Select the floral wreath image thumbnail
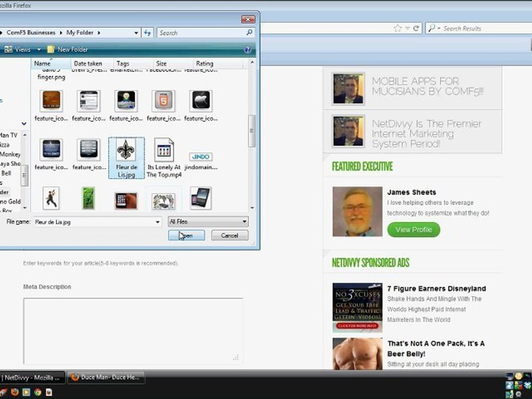This screenshot has height=399, width=532. (163, 201)
